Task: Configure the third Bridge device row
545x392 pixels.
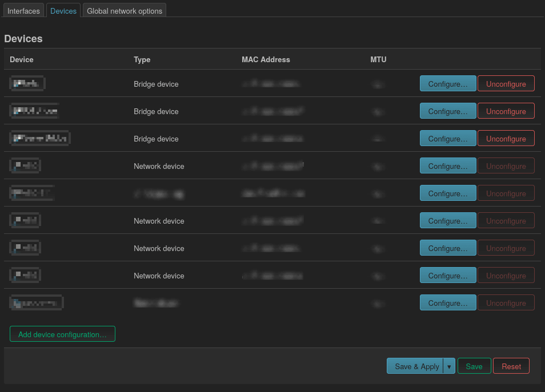Action: [x=447, y=139]
